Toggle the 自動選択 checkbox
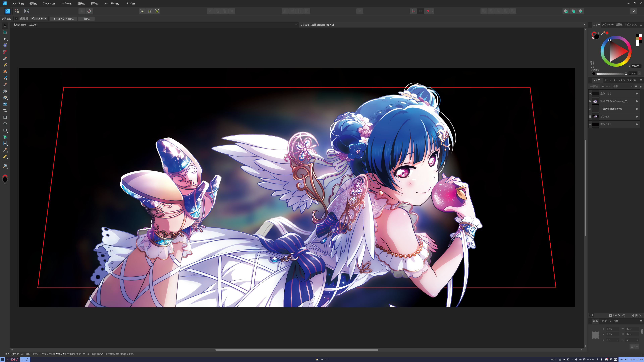This screenshot has height=362, width=644. tap(16, 19)
